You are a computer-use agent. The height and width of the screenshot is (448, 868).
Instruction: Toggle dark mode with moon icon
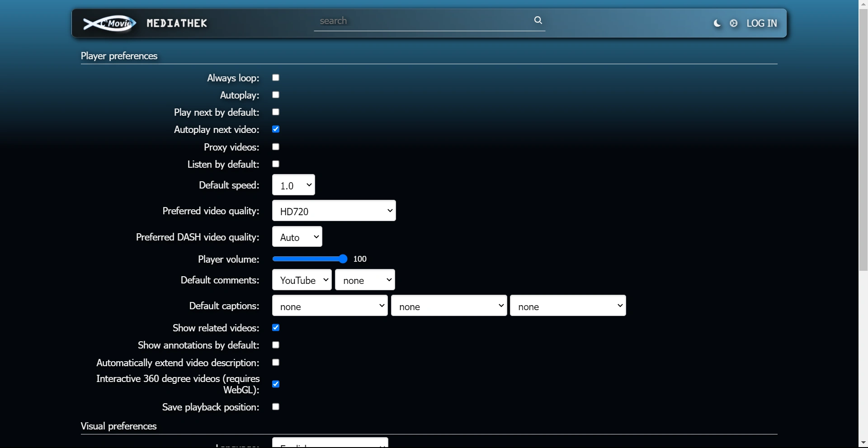[717, 24]
